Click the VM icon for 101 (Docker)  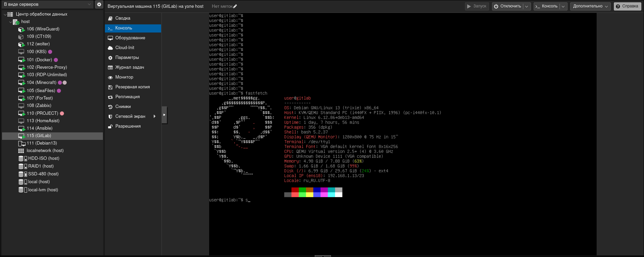tap(22, 60)
